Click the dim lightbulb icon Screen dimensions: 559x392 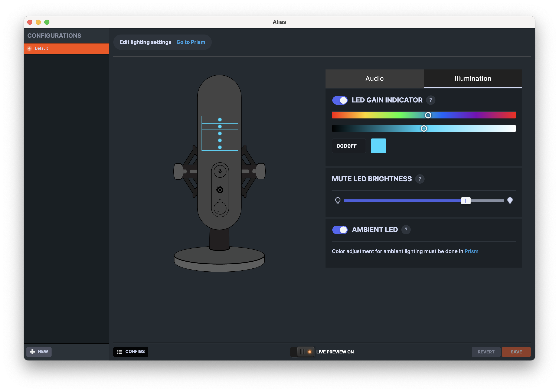[x=338, y=201]
